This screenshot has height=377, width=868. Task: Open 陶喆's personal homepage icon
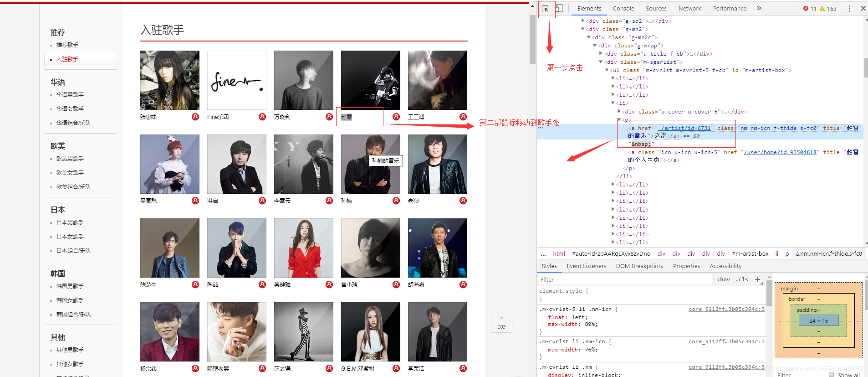point(262,284)
